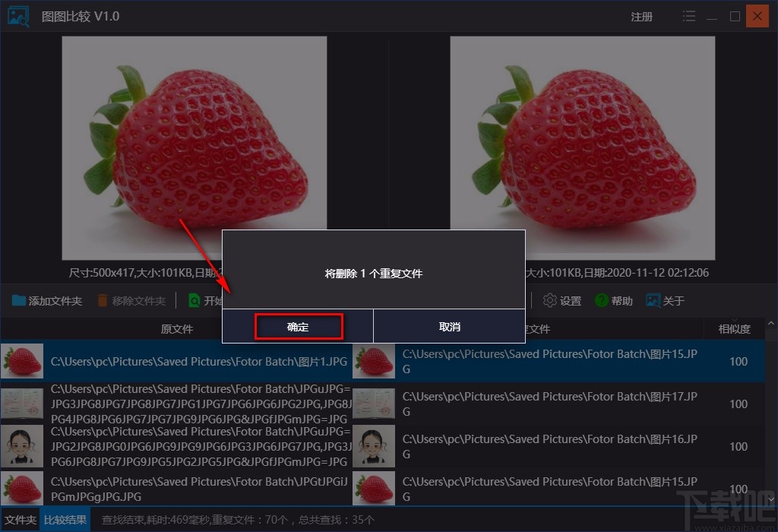
Task: Open the list menu icon in title bar
Action: (688, 15)
